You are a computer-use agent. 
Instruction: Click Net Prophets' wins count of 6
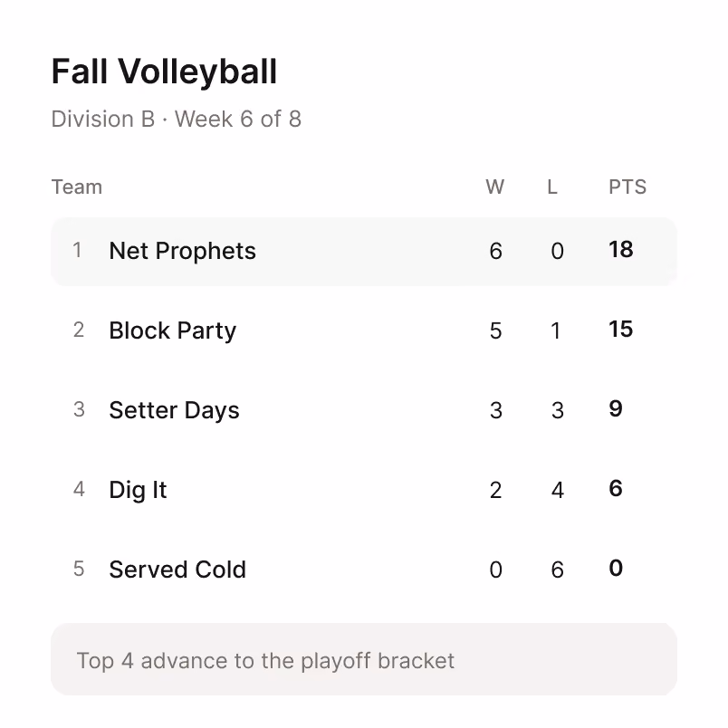coord(496,251)
